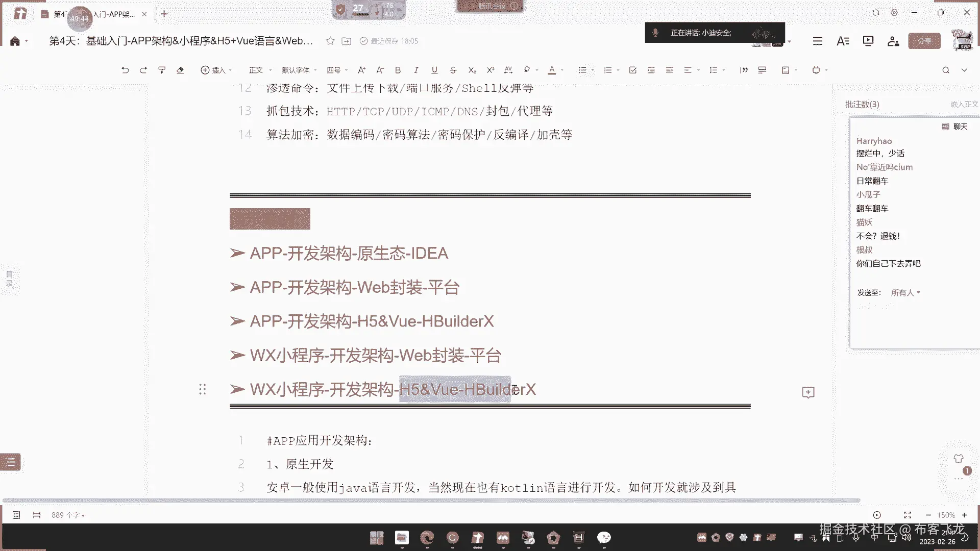Viewport: 980px width, 551px height.
Task: Toggle bold formatting
Action: click(x=398, y=70)
